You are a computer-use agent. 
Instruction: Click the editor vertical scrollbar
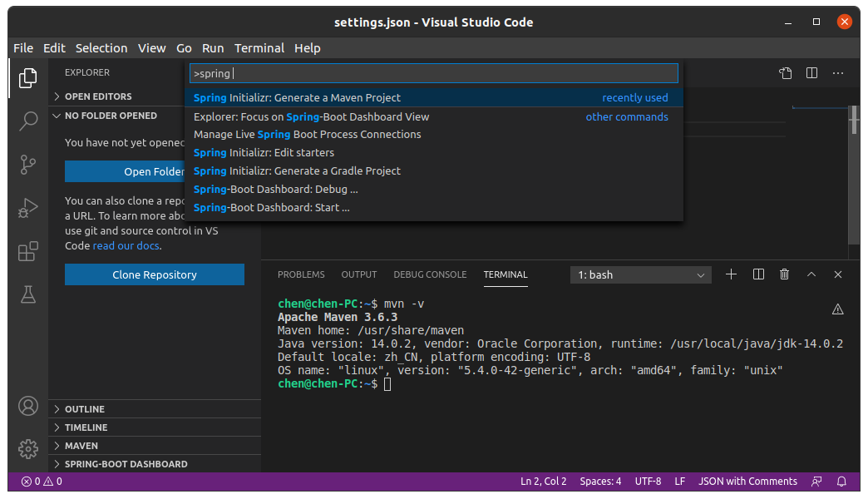[854, 175]
